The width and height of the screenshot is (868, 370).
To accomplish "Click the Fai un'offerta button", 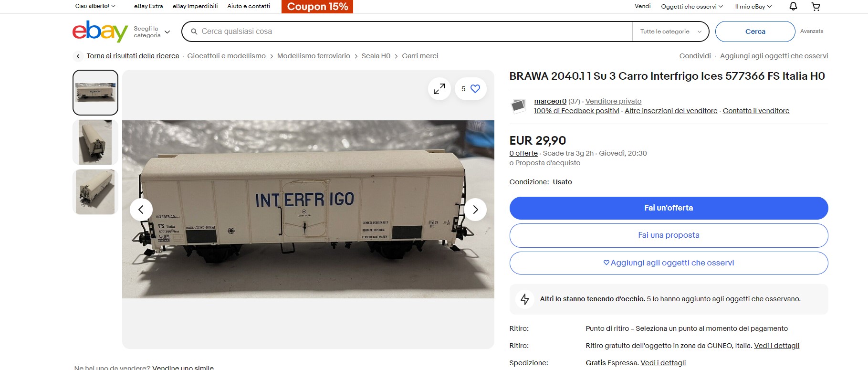I will tap(669, 208).
